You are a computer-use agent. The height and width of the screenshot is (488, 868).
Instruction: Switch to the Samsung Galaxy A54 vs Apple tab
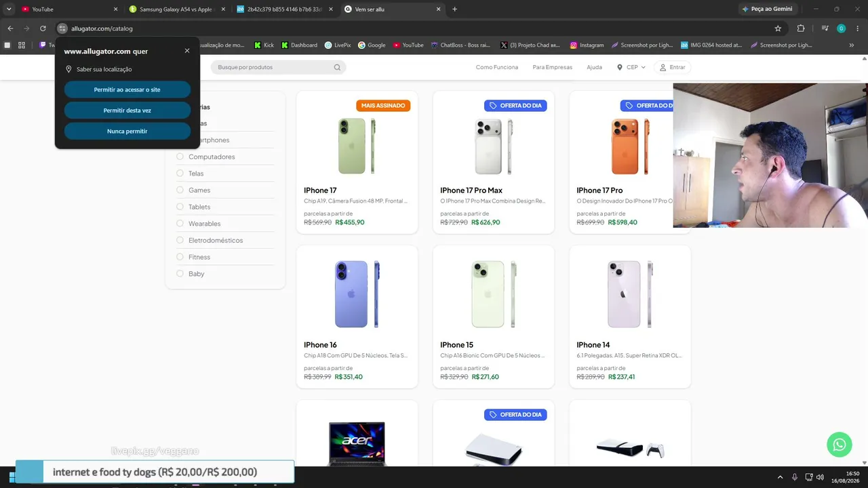[x=176, y=9]
